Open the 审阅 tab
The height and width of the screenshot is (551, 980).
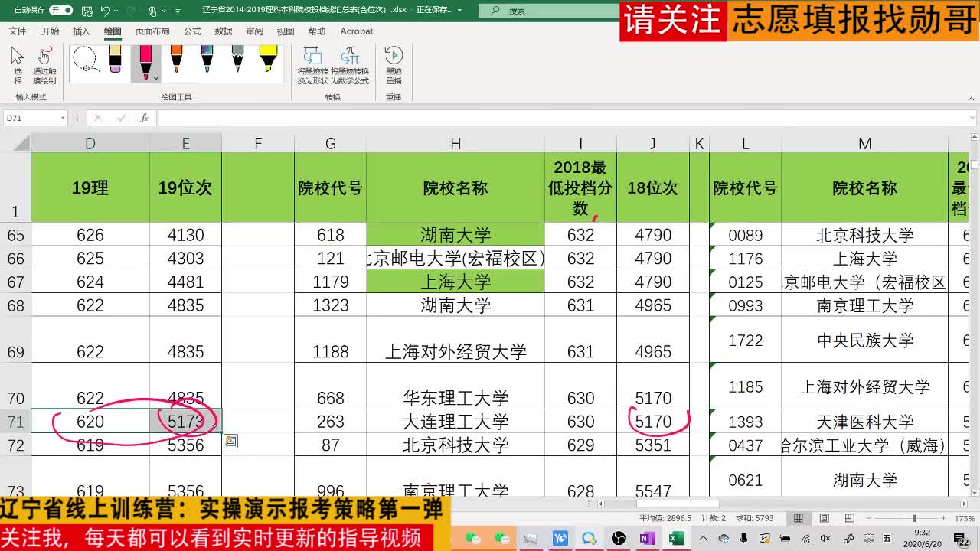click(254, 31)
